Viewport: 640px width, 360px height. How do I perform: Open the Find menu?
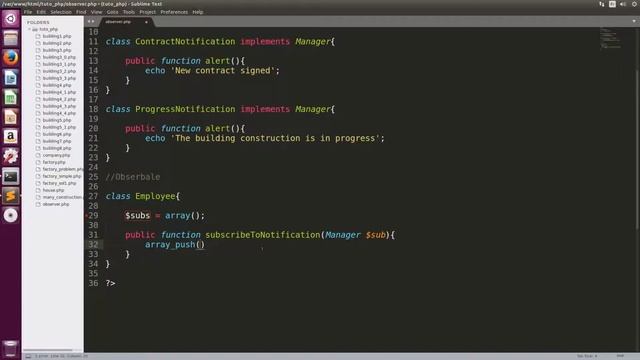click(81, 12)
